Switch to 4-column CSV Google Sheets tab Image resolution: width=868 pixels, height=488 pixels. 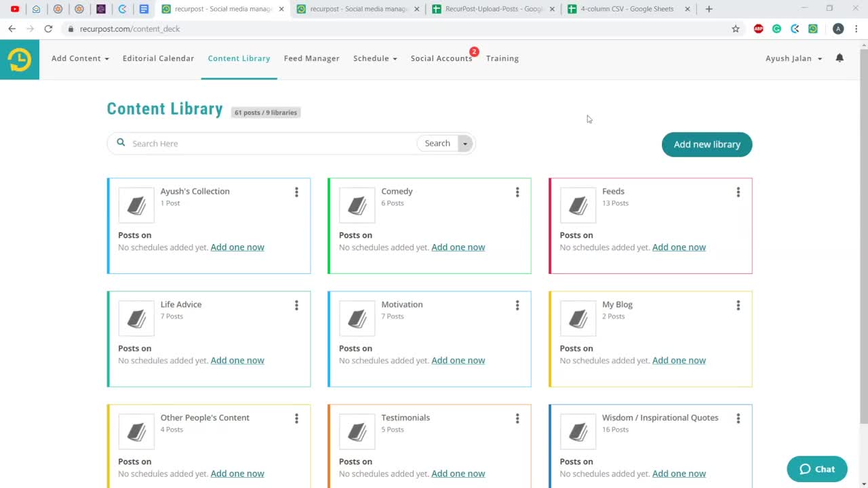[627, 9]
